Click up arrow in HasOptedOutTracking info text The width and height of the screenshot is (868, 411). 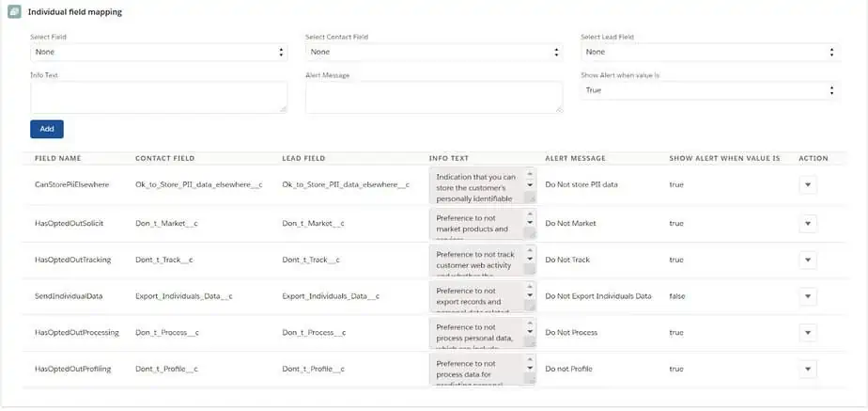click(530, 250)
